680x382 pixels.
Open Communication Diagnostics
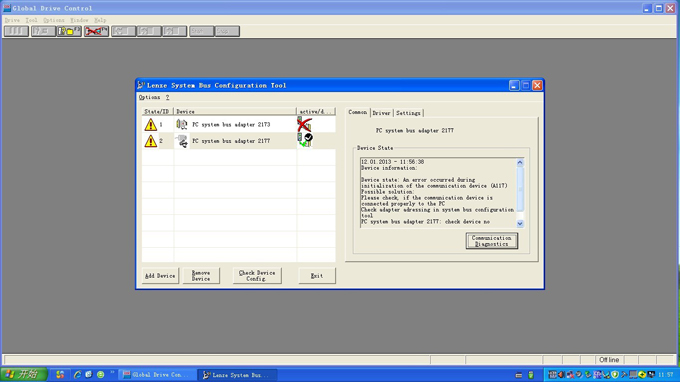(x=491, y=241)
